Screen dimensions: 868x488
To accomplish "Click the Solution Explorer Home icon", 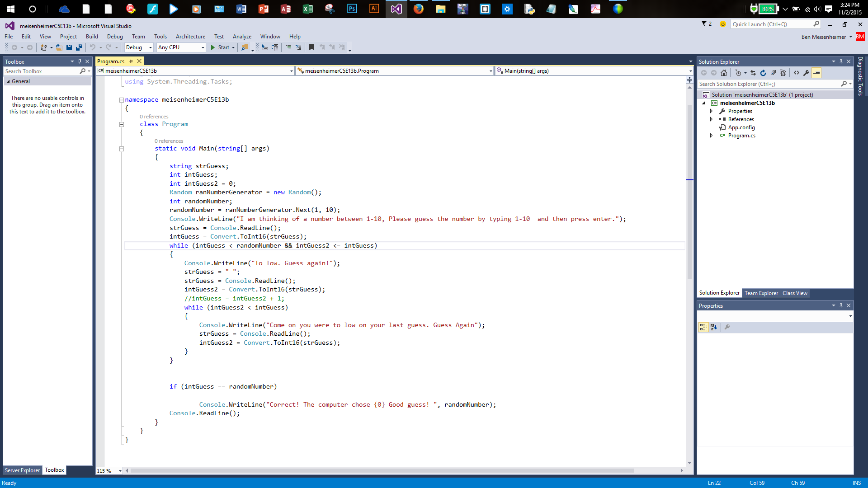I will (x=724, y=73).
